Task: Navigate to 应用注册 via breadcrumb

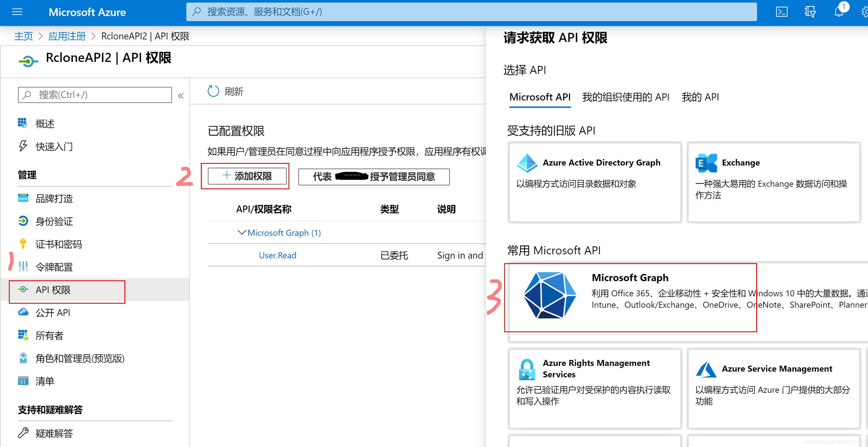Action: (x=67, y=36)
